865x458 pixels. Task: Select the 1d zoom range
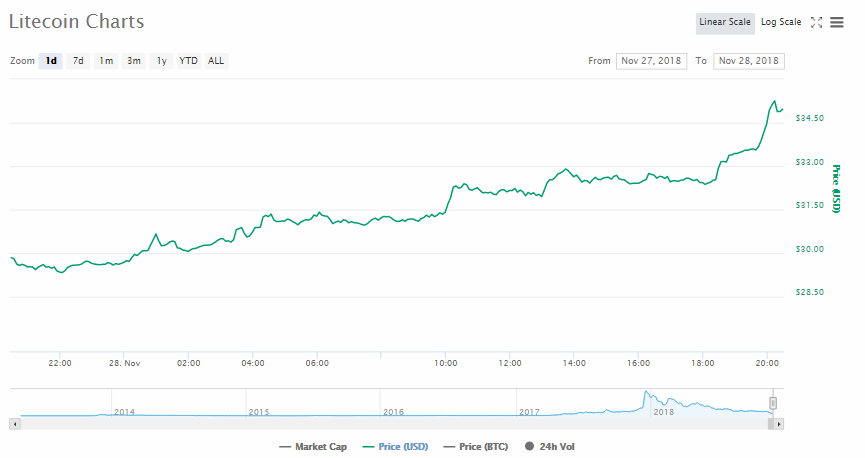51,61
